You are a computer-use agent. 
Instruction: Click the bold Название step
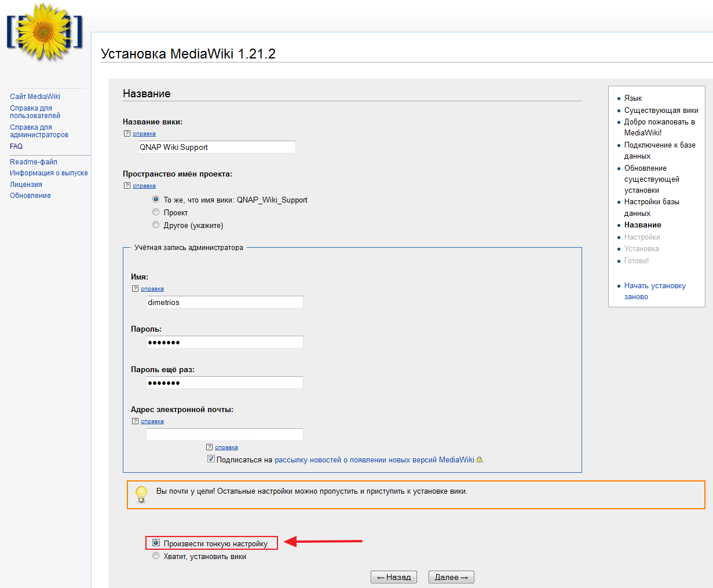click(643, 225)
